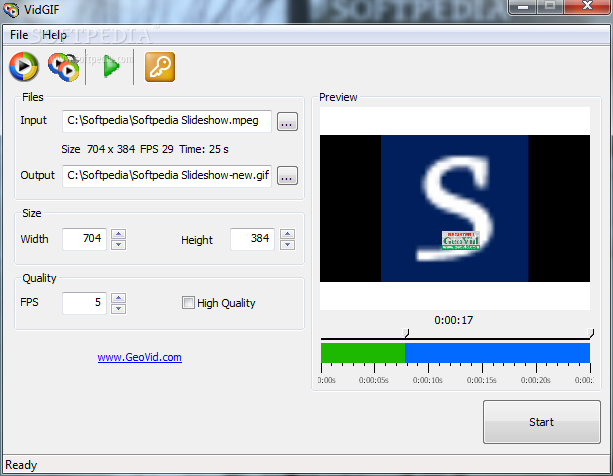Click the Width value field
This screenshot has height=476, width=613.
(x=84, y=239)
